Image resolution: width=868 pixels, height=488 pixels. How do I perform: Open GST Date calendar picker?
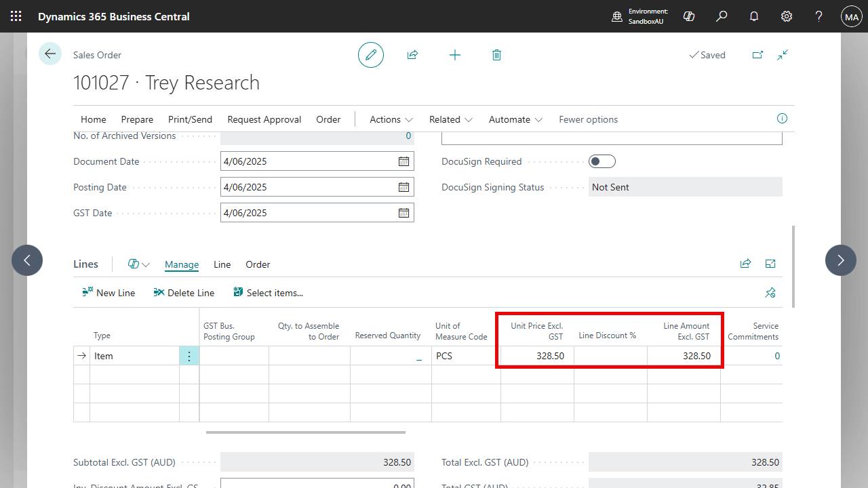[x=403, y=213]
